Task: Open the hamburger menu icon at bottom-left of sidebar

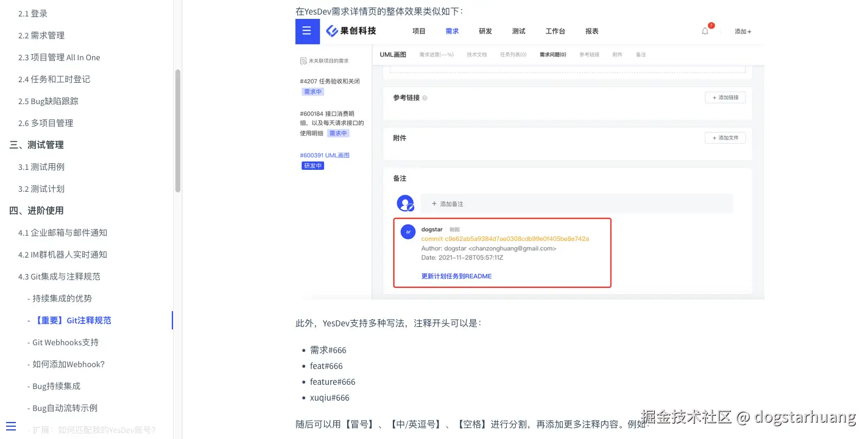Action: pos(11,426)
